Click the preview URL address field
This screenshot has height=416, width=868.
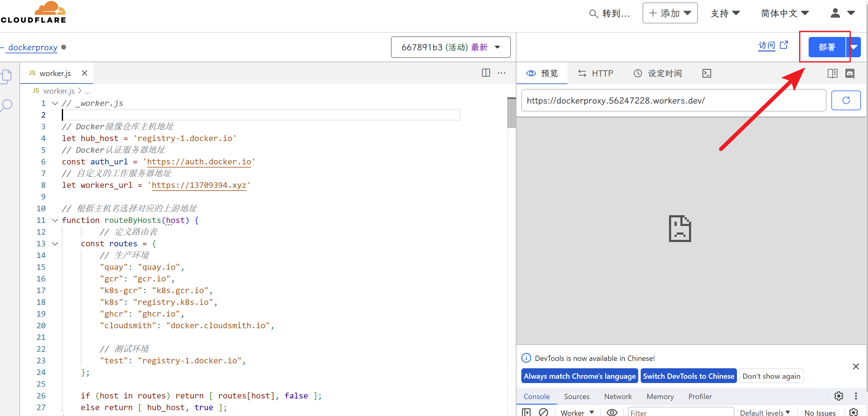[673, 100]
